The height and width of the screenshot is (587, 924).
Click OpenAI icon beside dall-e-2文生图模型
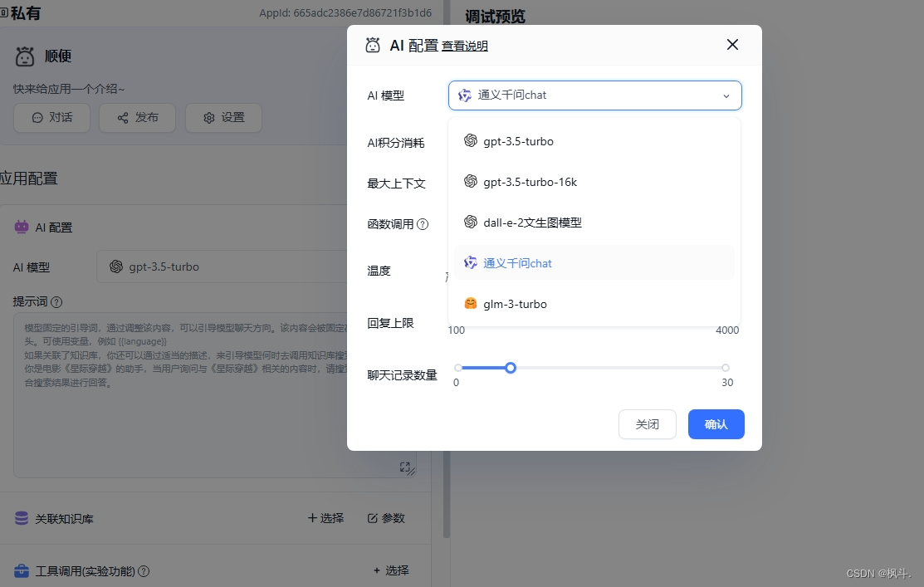(470, 222)
